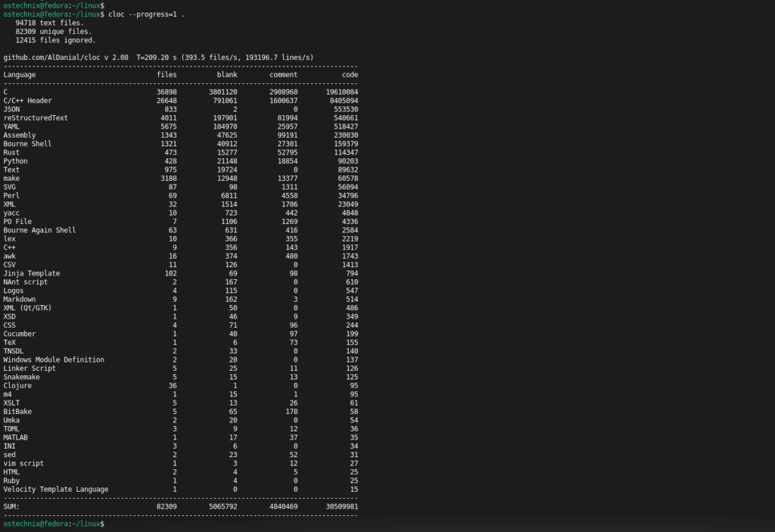Select 'Windows Module Definition' language name
Screen dimensions: 775x532
tap(54, 360)
